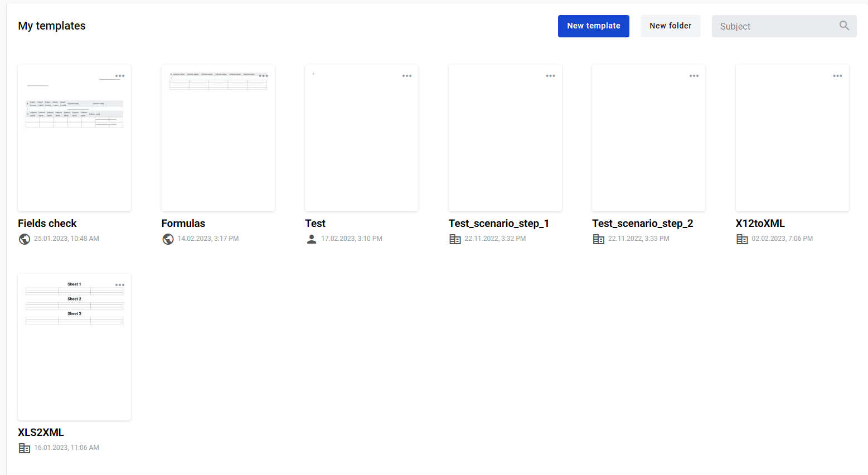Click person icon under Test template
Screen dimensions: 868x475
(312, 239)
